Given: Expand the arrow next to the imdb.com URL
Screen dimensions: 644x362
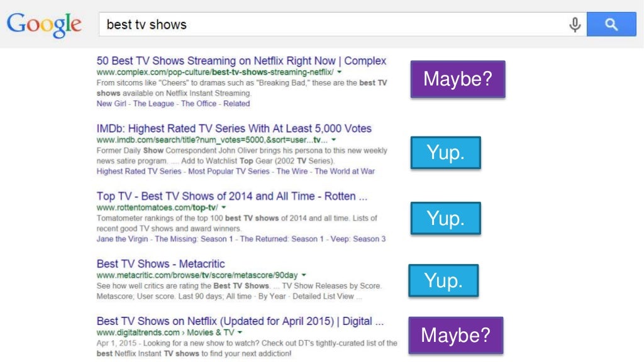Looking at the screenshot, I should coord(333,140).
